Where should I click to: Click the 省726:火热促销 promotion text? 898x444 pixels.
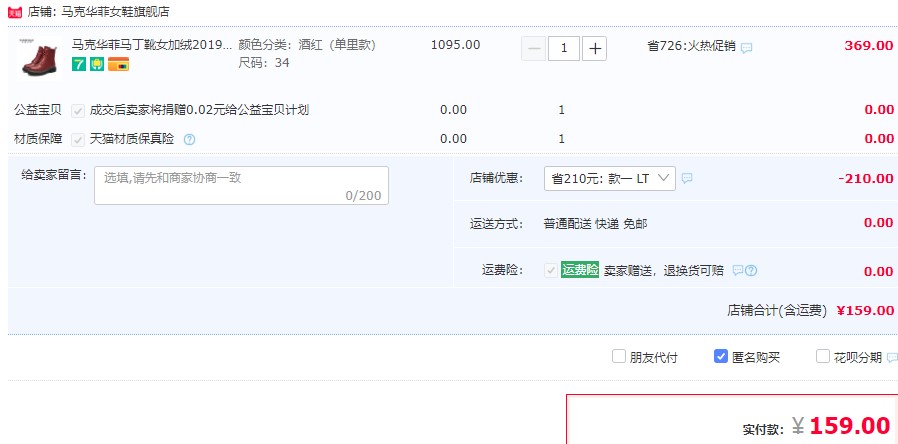click(x=691, y=46)
